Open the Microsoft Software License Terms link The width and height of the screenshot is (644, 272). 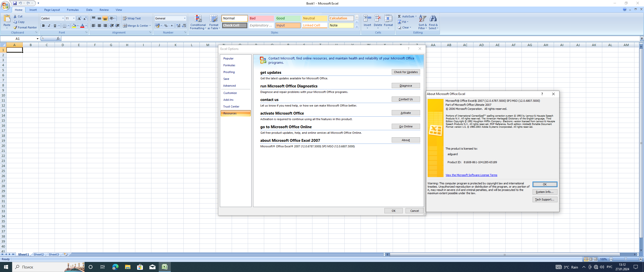471,175
